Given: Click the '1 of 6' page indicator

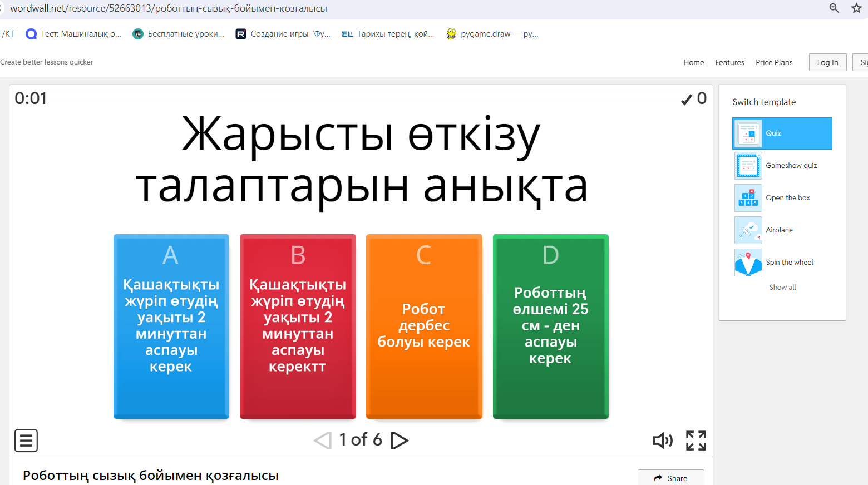Looking at the screenshot, I should 361,440.
